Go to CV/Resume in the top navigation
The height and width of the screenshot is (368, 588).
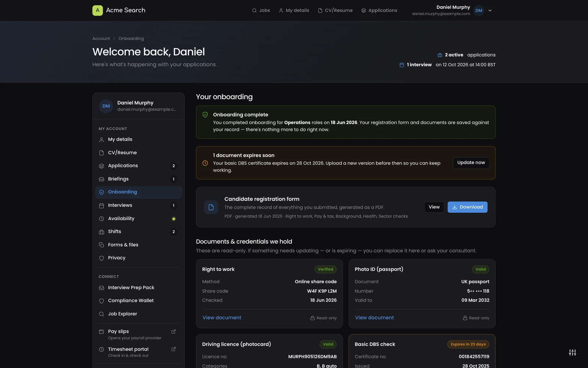coord(335,10)
